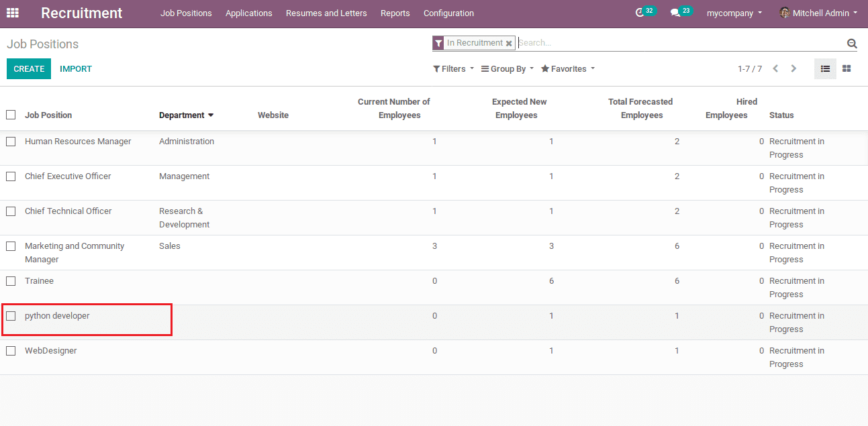
Task: Open the Applications menu
Action: (249, 13)
